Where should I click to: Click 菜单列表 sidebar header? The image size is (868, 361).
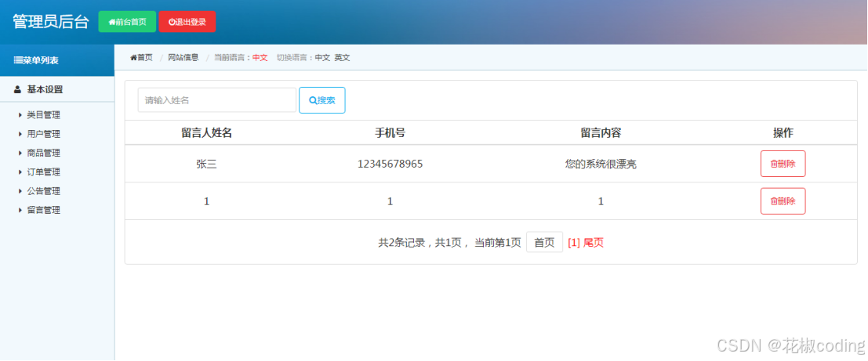[57, 60]
